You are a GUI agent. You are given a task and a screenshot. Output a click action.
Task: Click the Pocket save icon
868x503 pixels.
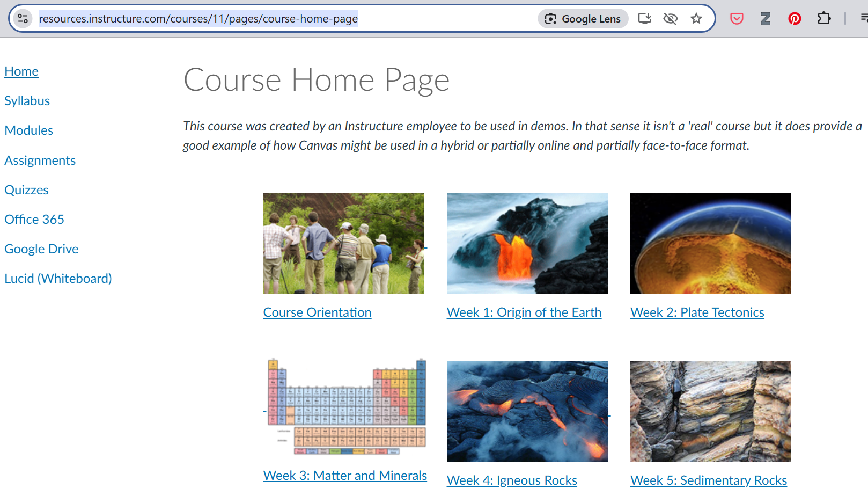pyautogui.click(x=736, y=18)
